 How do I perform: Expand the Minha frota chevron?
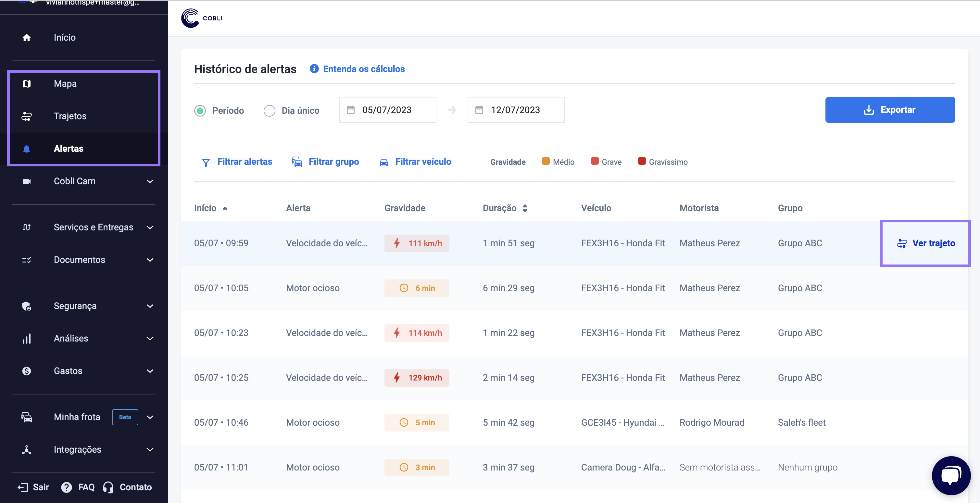150,417
